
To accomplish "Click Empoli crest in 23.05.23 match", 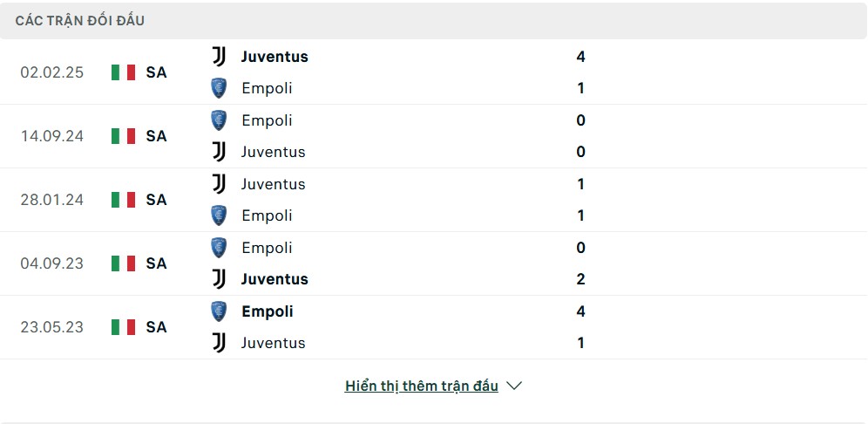I will (x=219, y=311).
